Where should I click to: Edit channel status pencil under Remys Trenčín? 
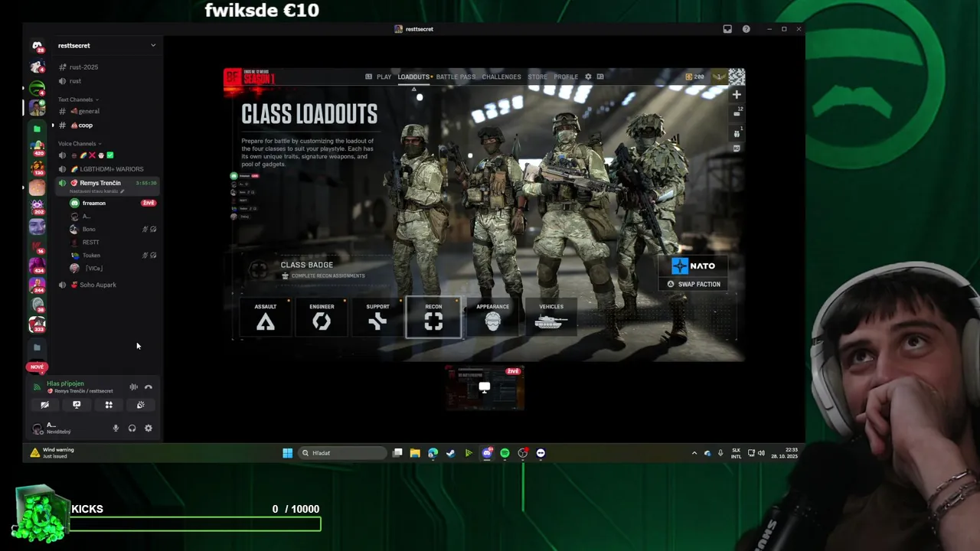click(x=121, y=191)
